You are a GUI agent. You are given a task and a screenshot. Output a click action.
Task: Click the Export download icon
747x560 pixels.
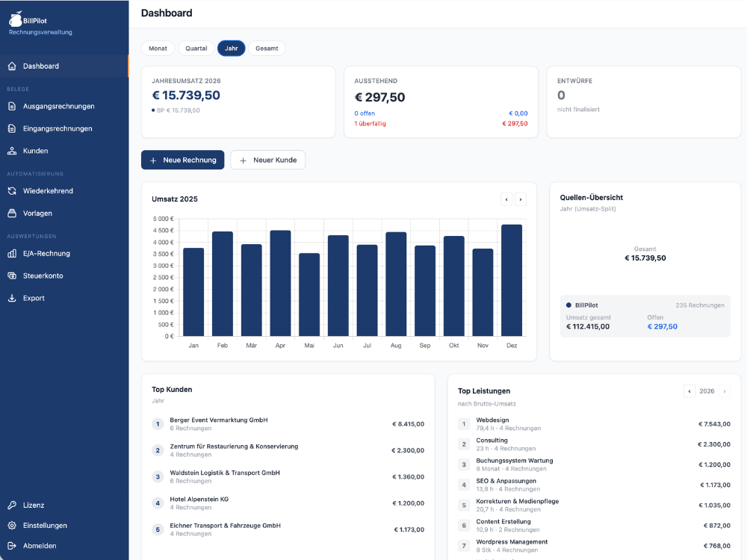[x=12, y=298]
